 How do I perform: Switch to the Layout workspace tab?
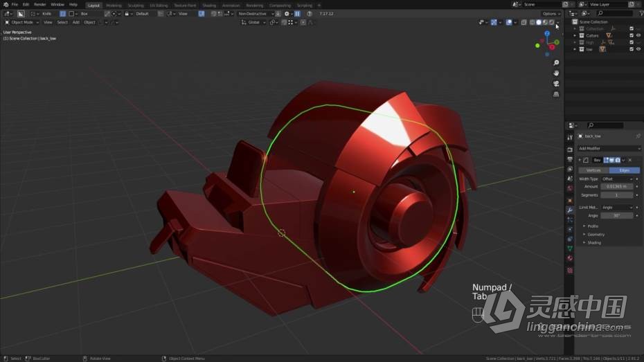93,6
